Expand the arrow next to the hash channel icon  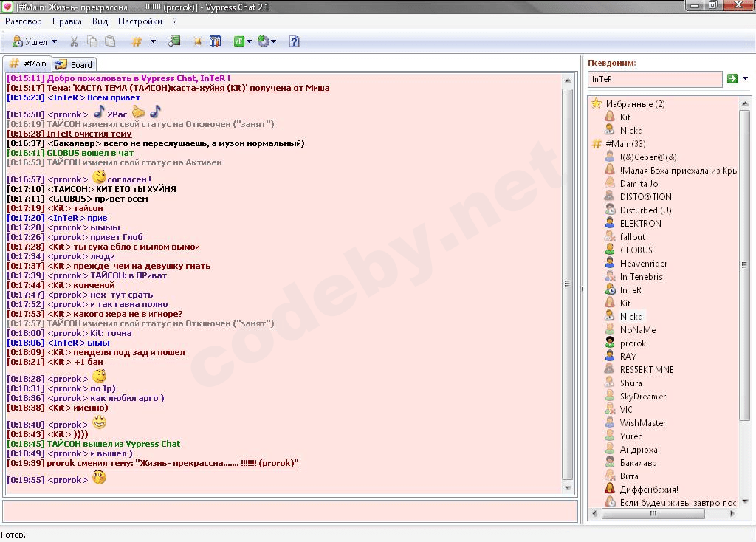(154, 42)
